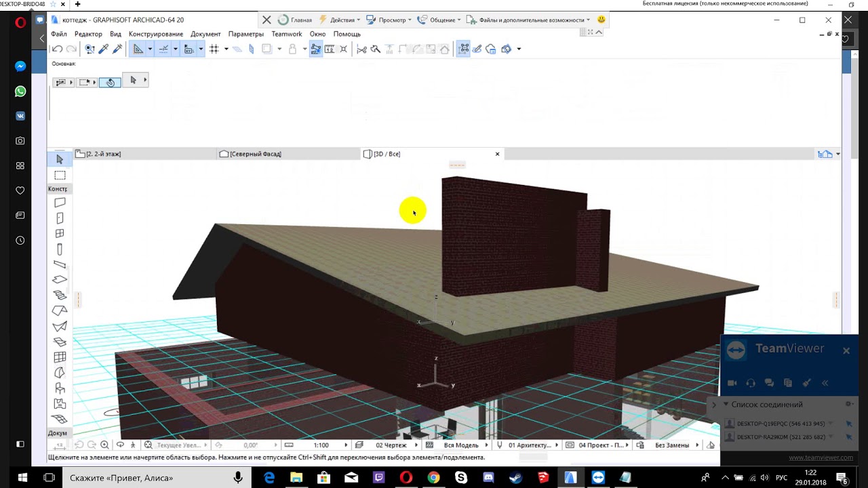
Task: Activate the Door tool
Action: [x=60, y=218]
